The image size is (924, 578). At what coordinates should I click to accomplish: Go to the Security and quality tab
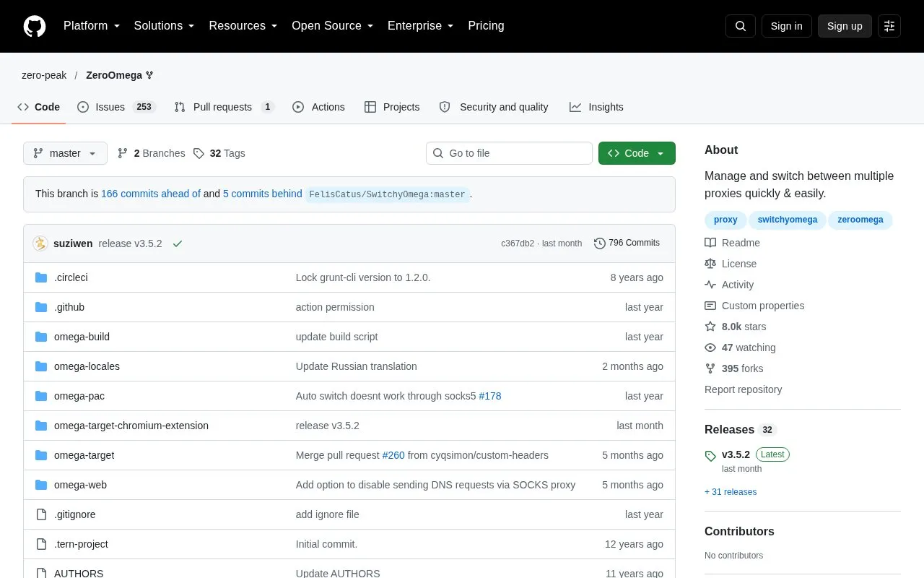[494, 107]
